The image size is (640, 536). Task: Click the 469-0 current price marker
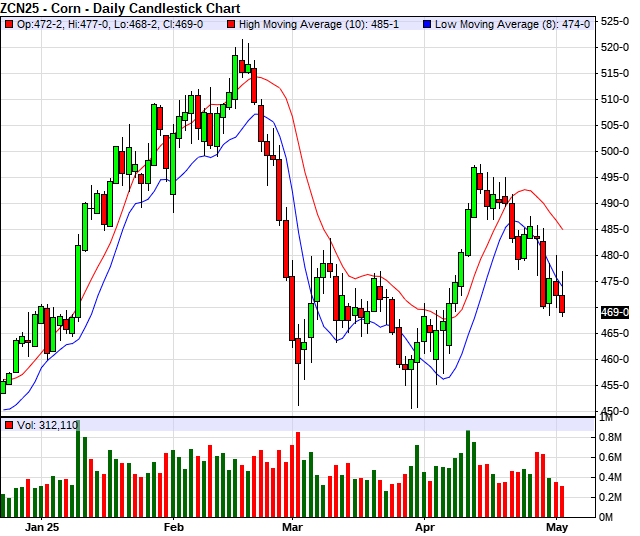[615, 312]
